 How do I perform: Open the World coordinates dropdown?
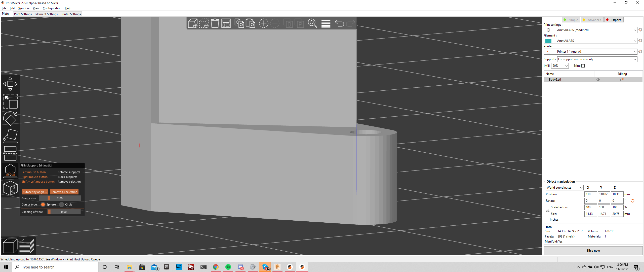tap(565, 188)
